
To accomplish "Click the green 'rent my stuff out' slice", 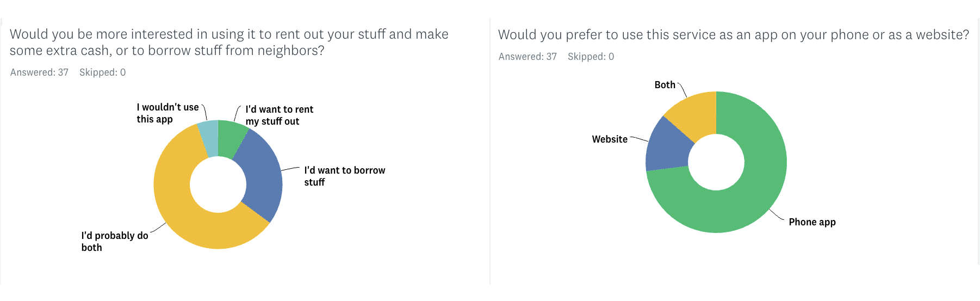I will tap(230, 138).
